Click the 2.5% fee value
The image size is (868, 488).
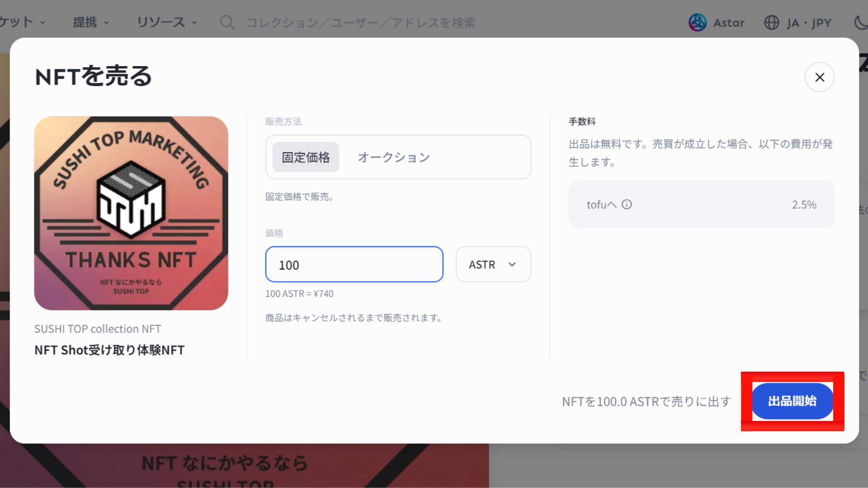[x=804, y=205]
